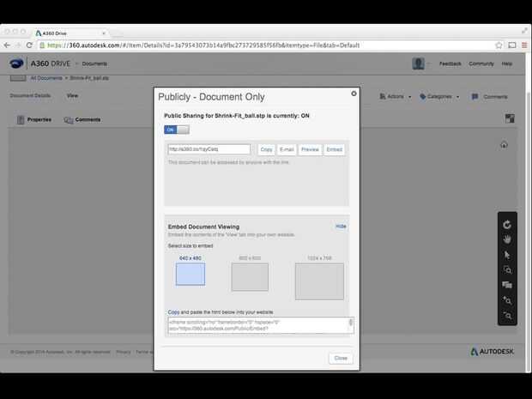The height and width of the screenshot is (399, 532).
Task: Select the orbit rotate tool
Action: pos(507,225)
